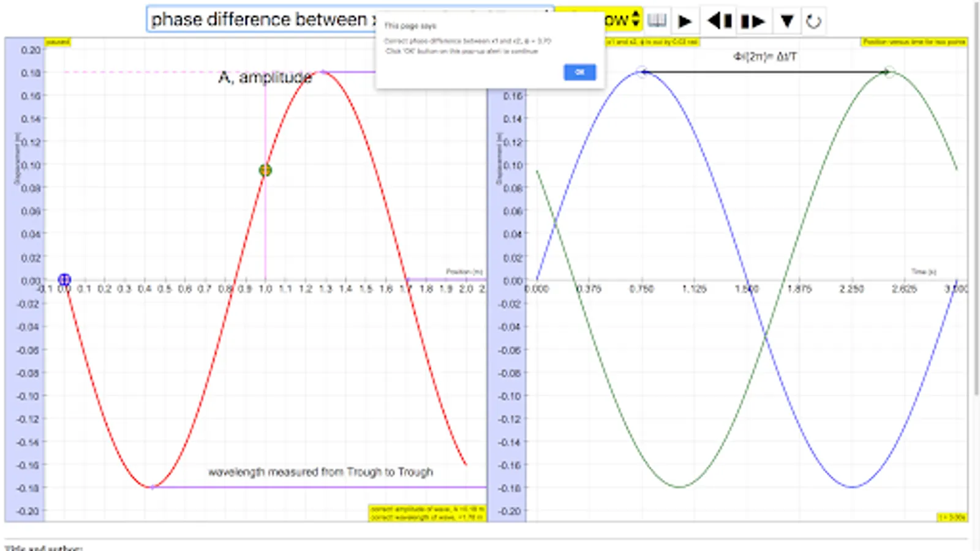Reset simulation using circular arrow icon
The height and width of the screenshot is (551, 980).
point(813,22)
